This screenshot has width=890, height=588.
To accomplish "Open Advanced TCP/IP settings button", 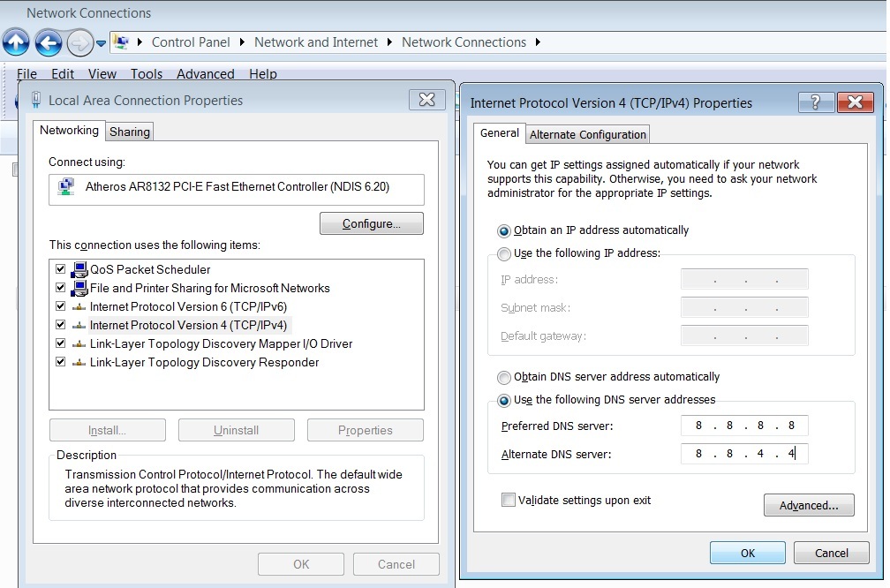I will pos(809,505).
